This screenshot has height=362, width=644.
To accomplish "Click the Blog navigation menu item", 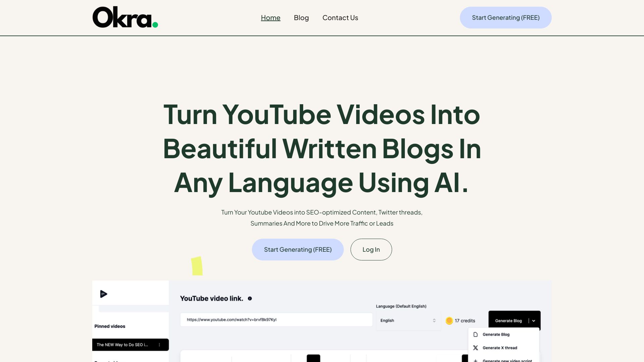I will pyautogui.click(x=301, y=17).
